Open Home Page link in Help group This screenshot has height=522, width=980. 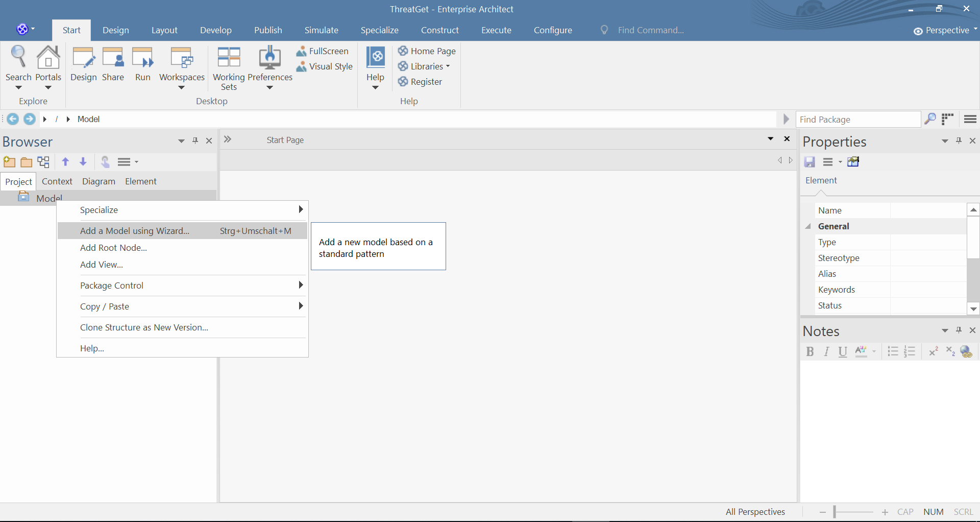[427, 51]
